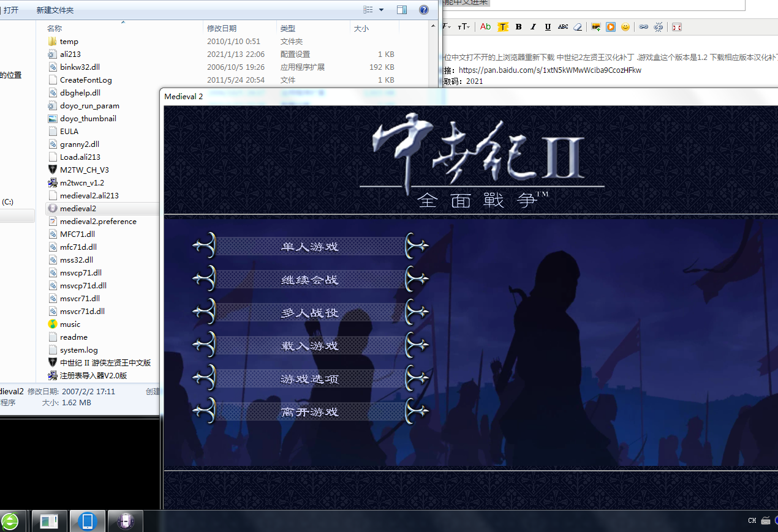Toggle italic formatting in the editor toolbar
Viewport: 778px width, 532px height.
pos(533,27)
